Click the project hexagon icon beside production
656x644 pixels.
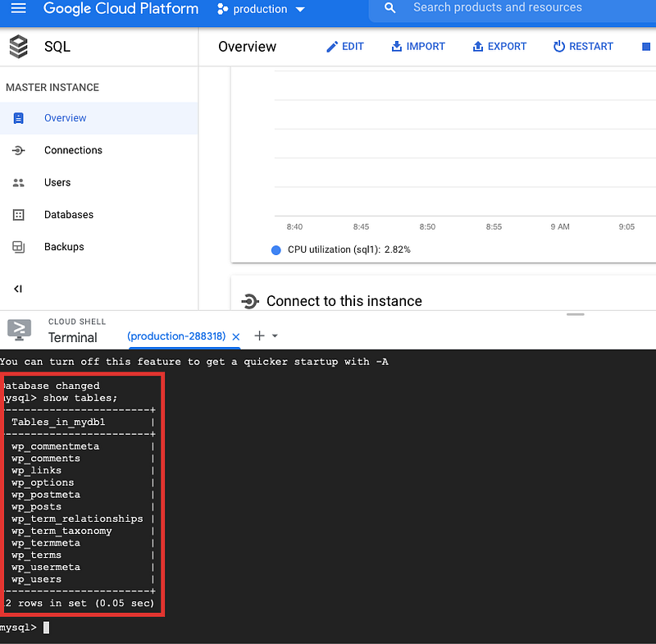222,9
